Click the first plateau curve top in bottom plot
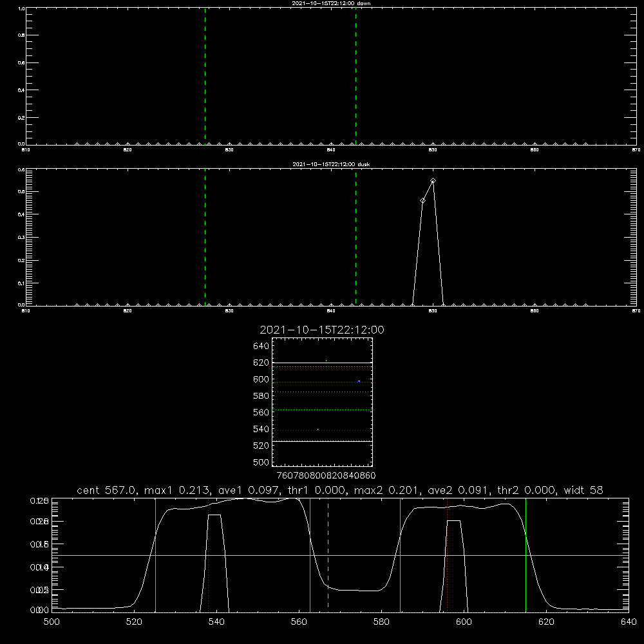The width and height of the screenshot is (644, 644). click(234, 501)
